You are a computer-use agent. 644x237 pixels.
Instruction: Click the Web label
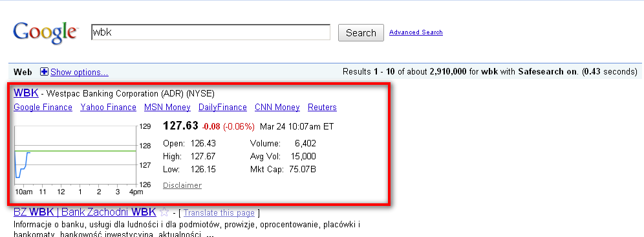(23, 73)
